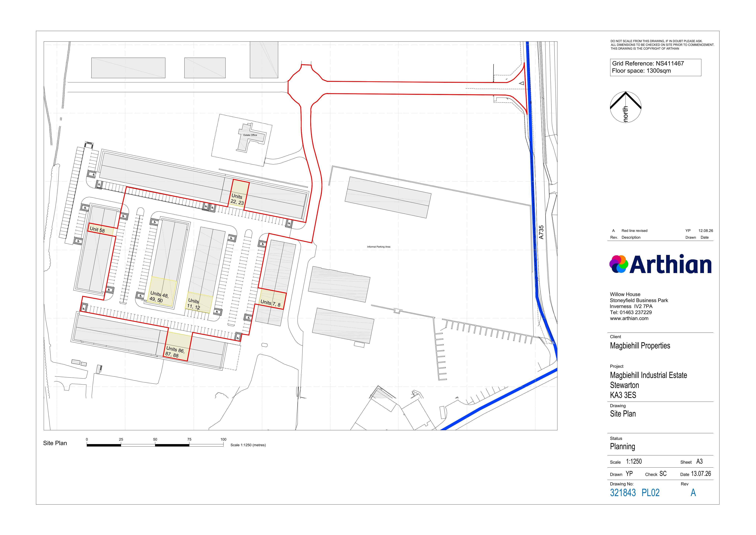This screenshot has width=756, height=535.
Task: Click the 'Estate Office' building label
Action: coord(250,135)
